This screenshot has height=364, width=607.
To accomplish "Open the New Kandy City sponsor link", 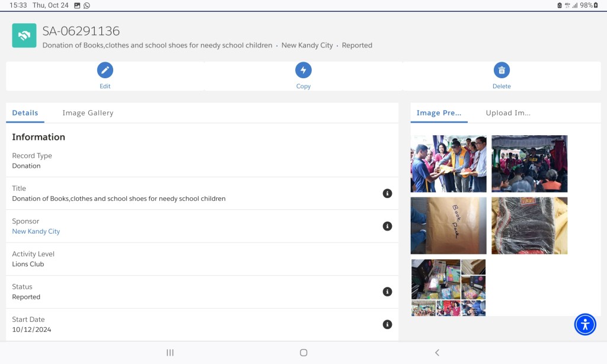I will [36, 231].
